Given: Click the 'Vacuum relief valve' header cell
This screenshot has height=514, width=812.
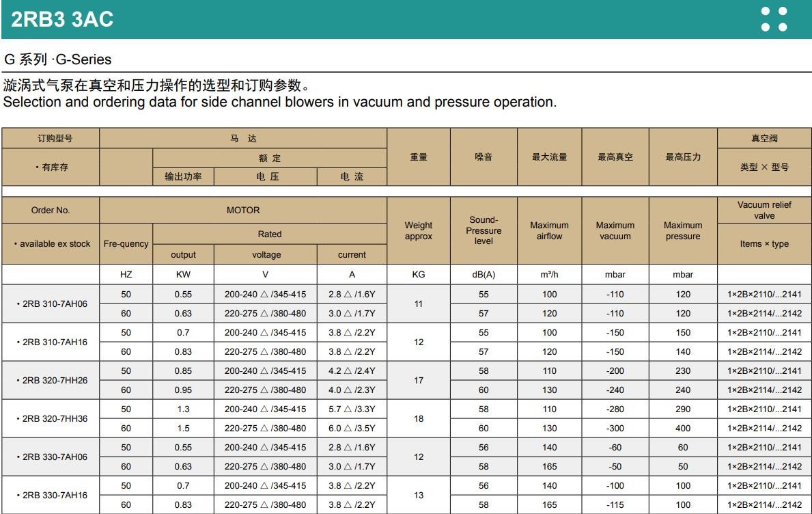Looking at the screenshot, I should pos(764,211).
